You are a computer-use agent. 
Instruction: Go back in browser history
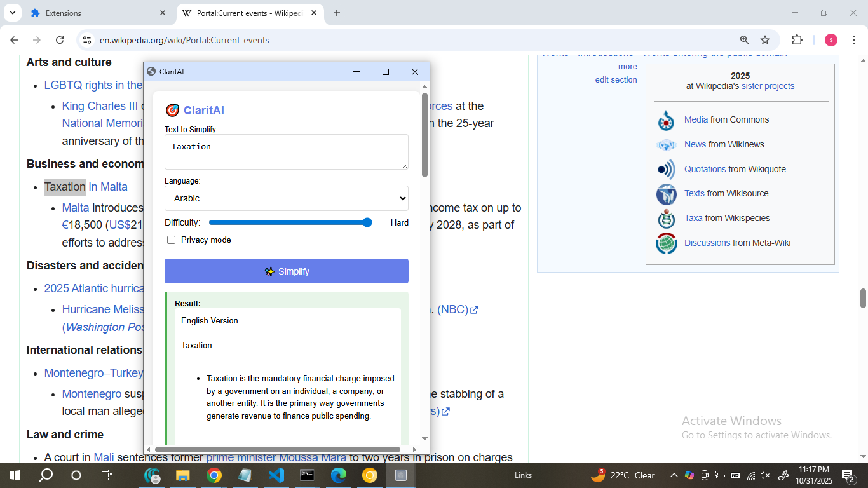(14, 40)
